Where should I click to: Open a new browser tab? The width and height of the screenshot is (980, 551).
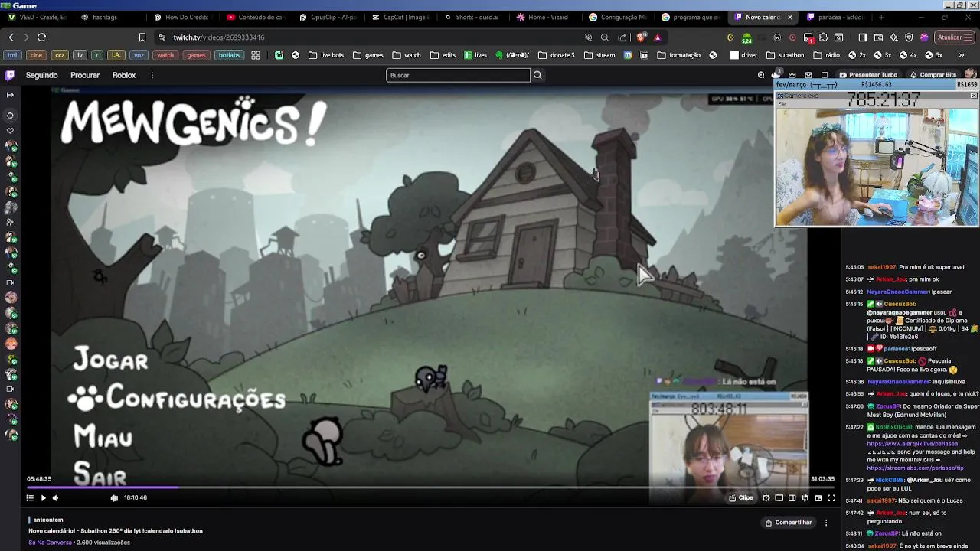(880, 17)
